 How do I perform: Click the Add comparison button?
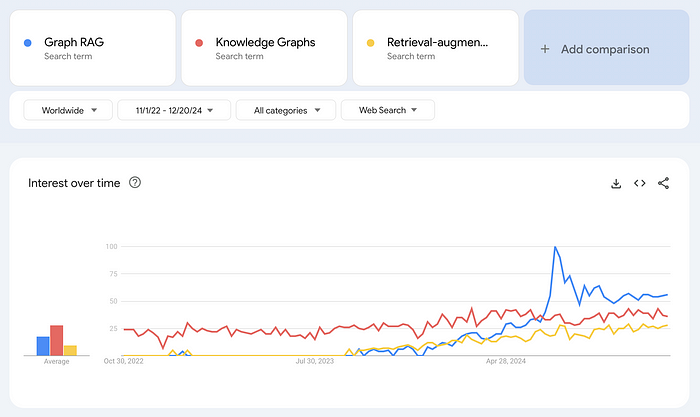click(x=605, y=49)
